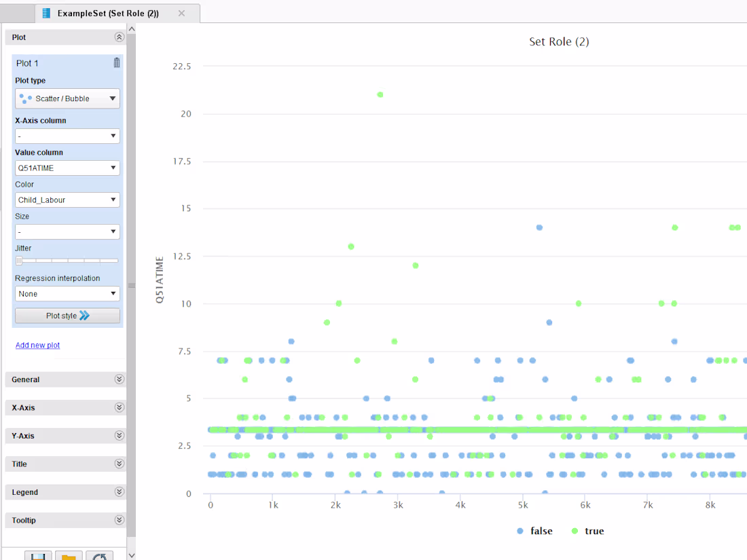This screenshot has width=747, height=560.
Task: Click the Add new plot link
Action: click(37, 346)
